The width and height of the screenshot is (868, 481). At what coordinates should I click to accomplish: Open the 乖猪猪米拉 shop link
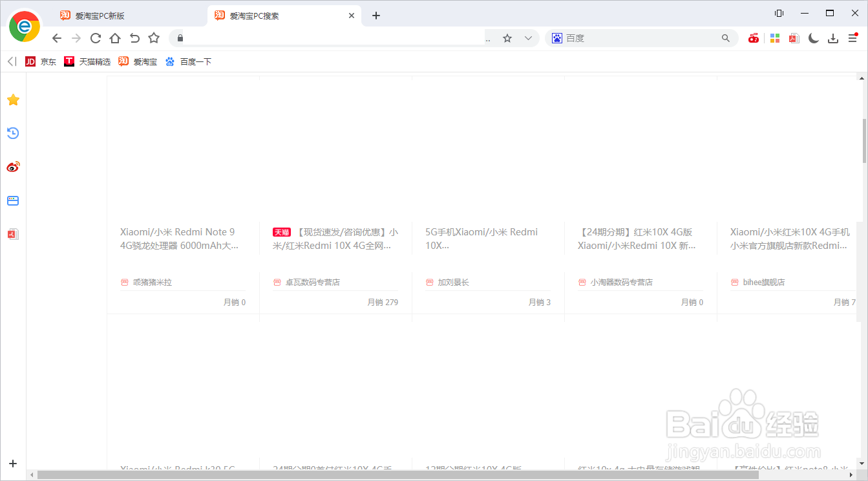153,283
